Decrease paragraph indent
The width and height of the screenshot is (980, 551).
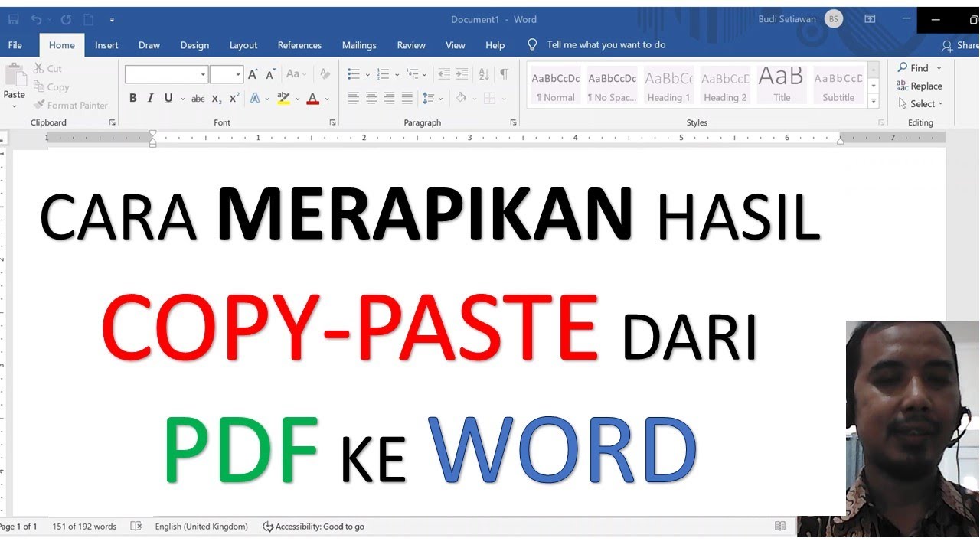coord(443,74)
